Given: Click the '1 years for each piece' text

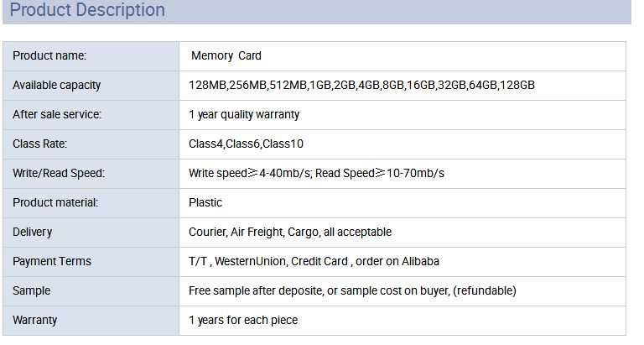Looking at the screenshot, I should (243, 321).
